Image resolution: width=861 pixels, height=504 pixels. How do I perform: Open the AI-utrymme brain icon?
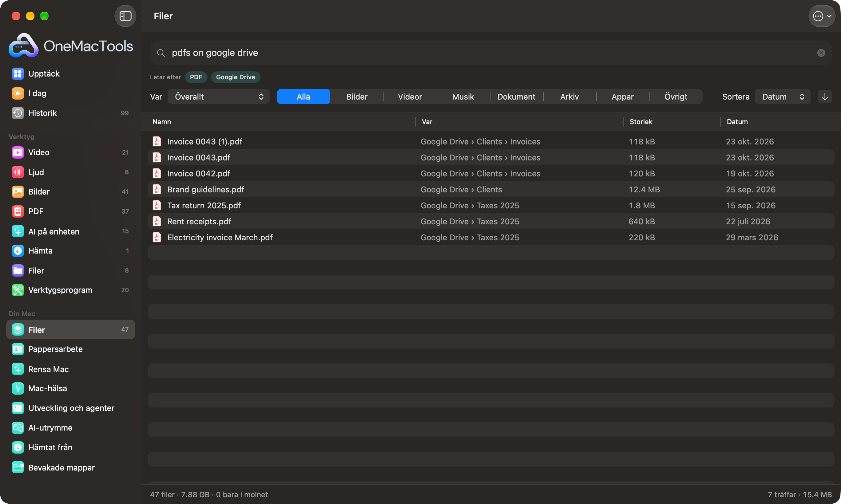click(x=18, y=427)
